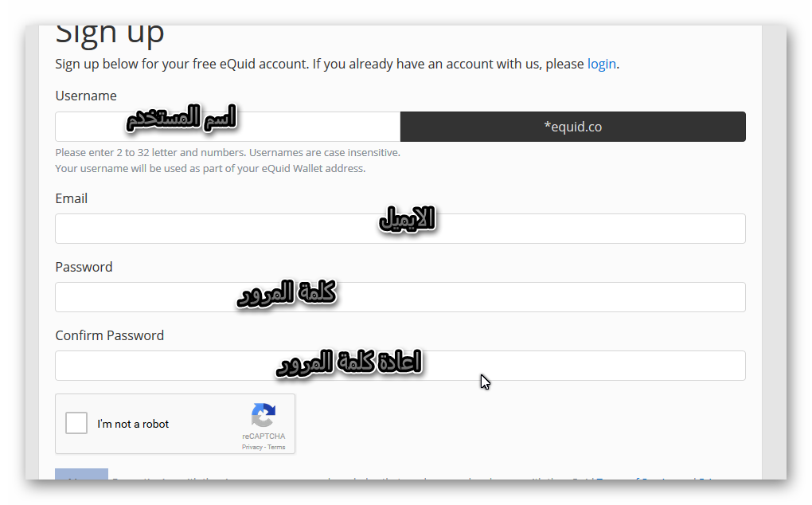
Task: Click the Email label text
Action: coord(71,198)
